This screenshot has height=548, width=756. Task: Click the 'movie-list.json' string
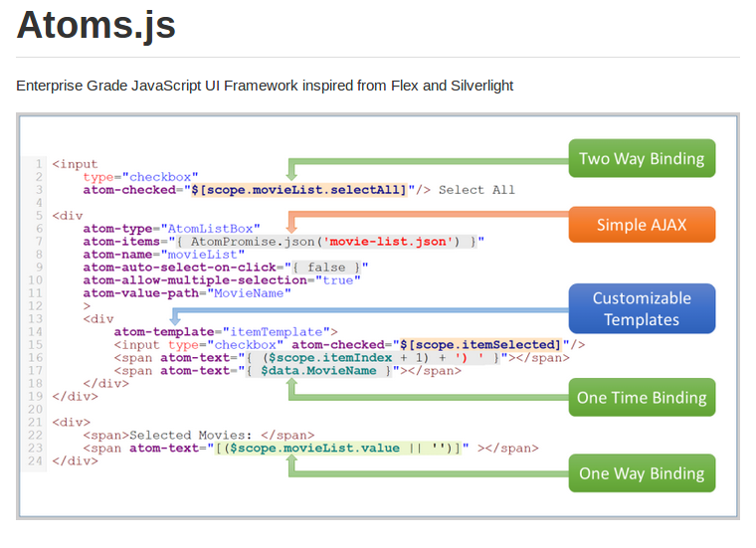tap(388, 242)
